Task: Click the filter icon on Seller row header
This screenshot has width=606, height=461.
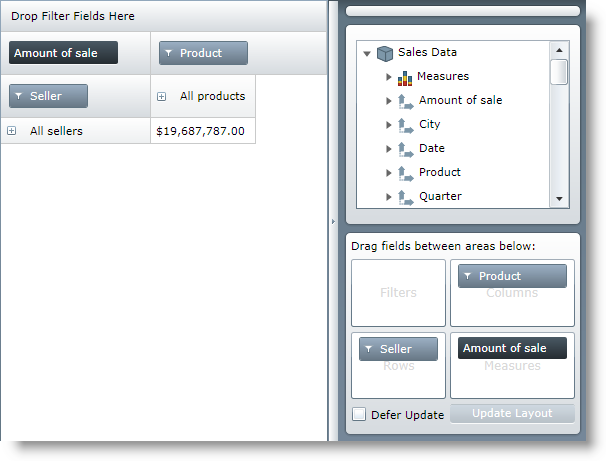Action: coord(18,96)
